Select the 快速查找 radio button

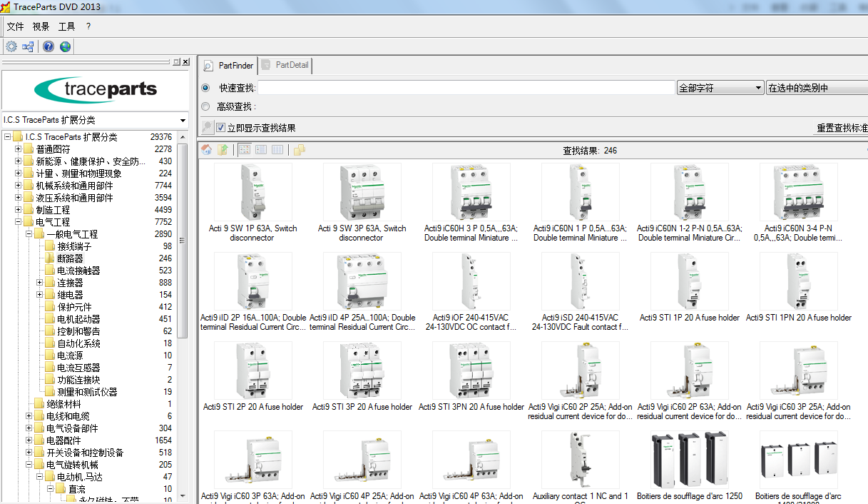(205, 86)
